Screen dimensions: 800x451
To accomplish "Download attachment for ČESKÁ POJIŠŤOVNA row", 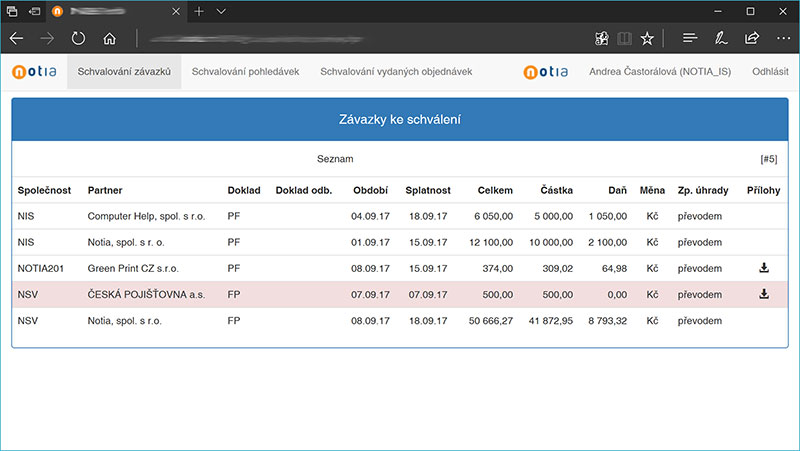I will (764, 294).
